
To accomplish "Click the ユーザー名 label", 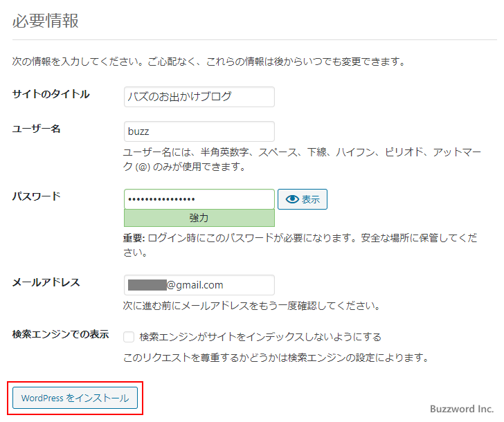I will pyautogui.click(x=36, y=129).
